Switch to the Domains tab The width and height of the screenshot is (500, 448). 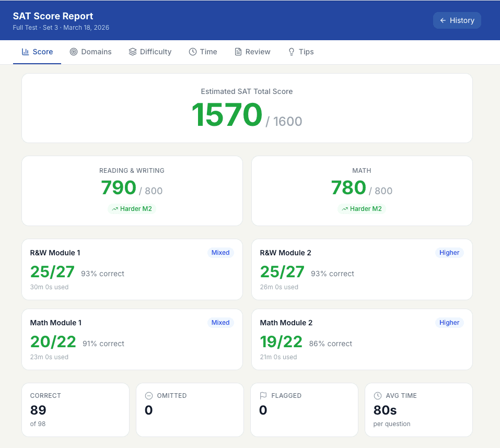coord(91,52)
